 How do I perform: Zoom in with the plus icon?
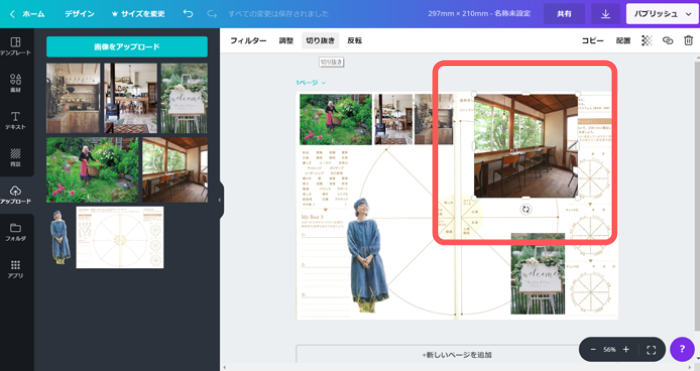(626, 350)
